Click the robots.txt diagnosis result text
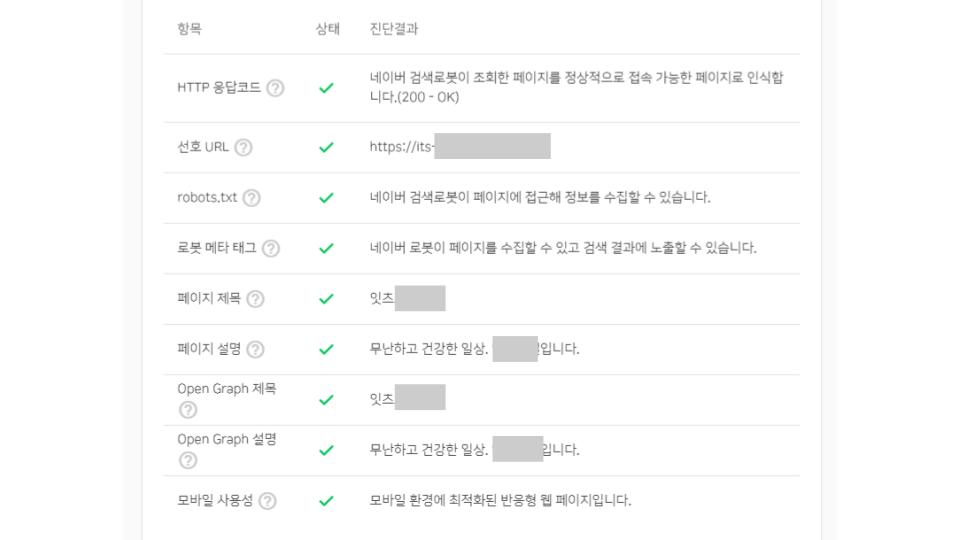Image resolution: width=960 pixels, height=540 pixels. pyautogui.click(x=540, y=197)
